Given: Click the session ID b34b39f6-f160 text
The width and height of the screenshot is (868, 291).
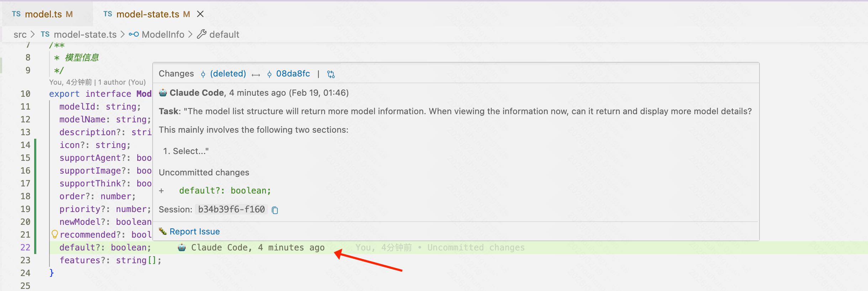Looking at the screenshot, I should coord(231,209).
